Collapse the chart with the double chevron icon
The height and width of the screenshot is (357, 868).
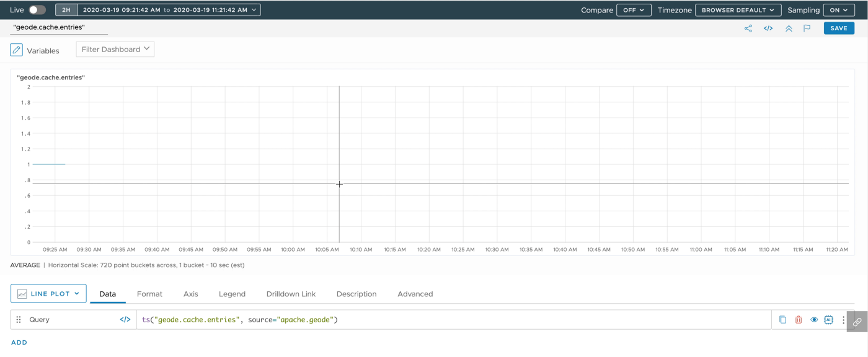tap(788, 28)
